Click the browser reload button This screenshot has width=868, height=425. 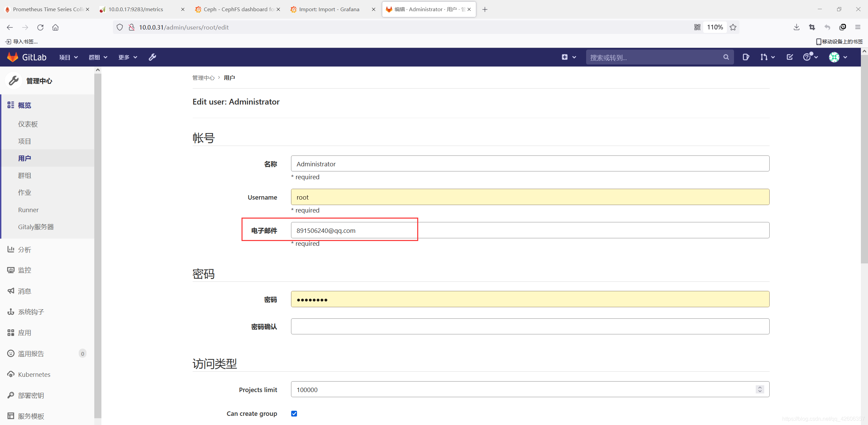click(40, 27)
